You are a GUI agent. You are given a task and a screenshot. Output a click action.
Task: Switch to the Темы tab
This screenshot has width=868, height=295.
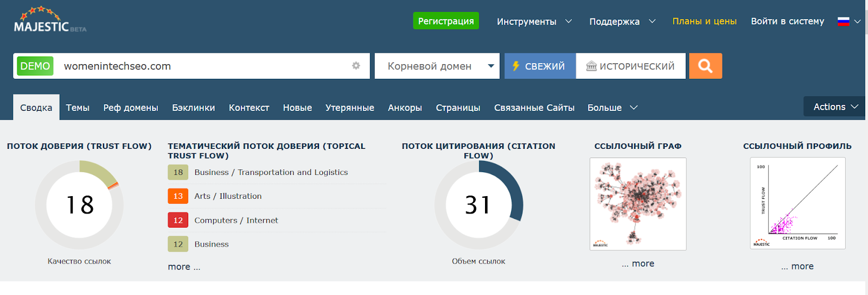pos(78,108)
